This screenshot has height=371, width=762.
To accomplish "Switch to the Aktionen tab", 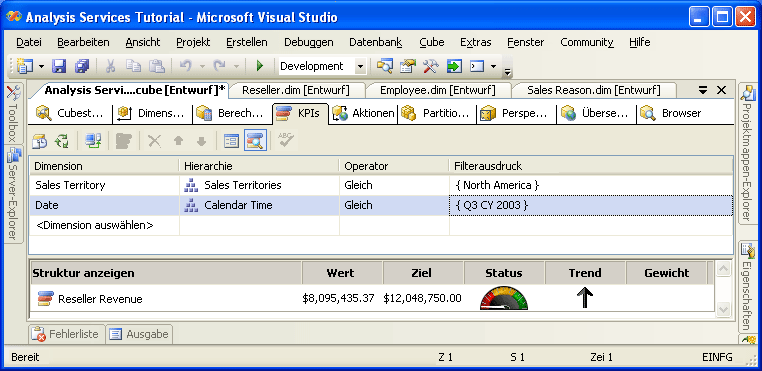I will point(364,113).
